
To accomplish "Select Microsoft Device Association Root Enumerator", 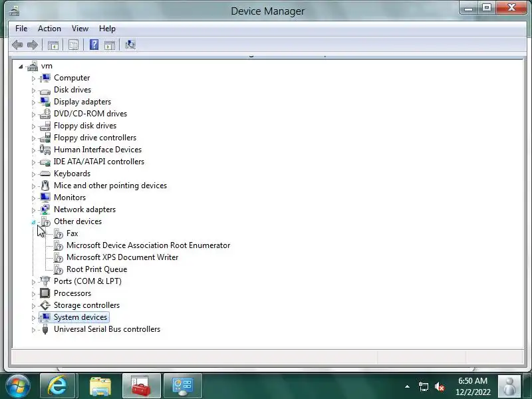I will (x=148, y=245).
